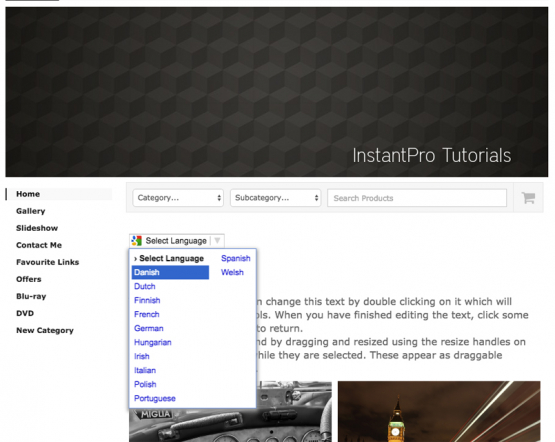Click the Search Products field
The width and height of the screenshot is (555, 442).
pos(417,198)
